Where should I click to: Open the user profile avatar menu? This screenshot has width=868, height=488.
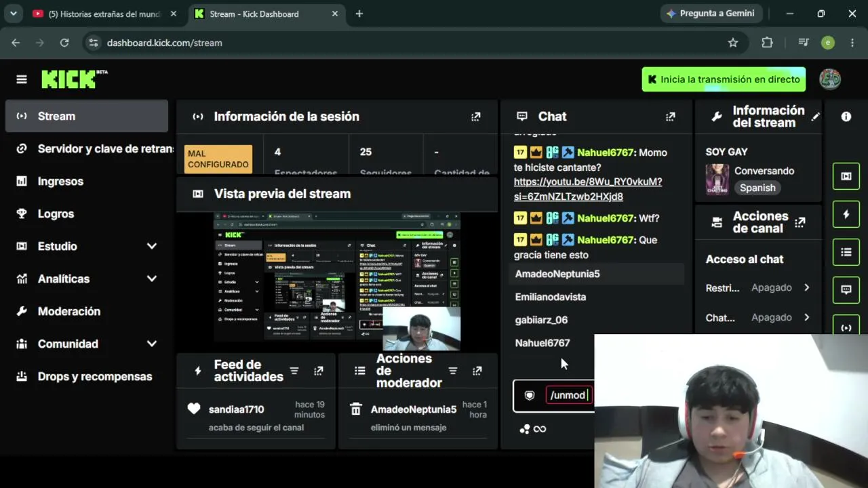(x=830, y=79)
